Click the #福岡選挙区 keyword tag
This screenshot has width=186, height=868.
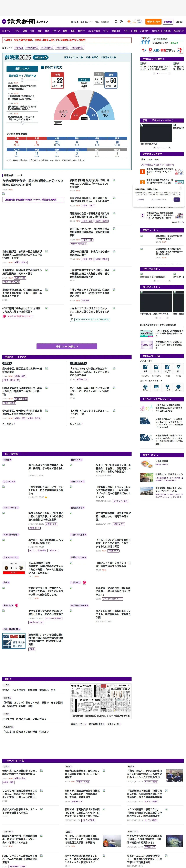tap(78, 48)
